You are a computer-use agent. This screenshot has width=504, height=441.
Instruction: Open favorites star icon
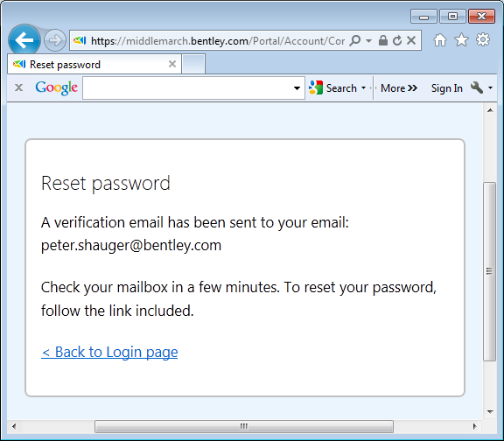click(462, 40)
